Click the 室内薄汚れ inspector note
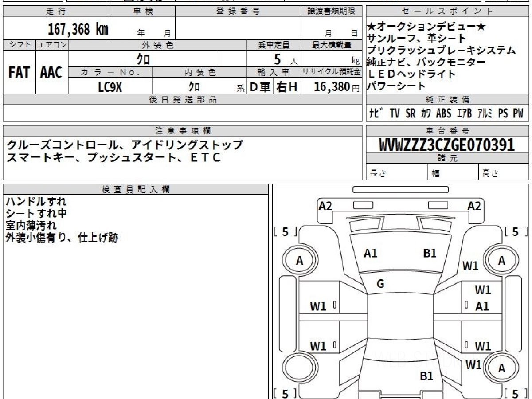The height and width of the screenshot is (399, 532). point(31,225)
